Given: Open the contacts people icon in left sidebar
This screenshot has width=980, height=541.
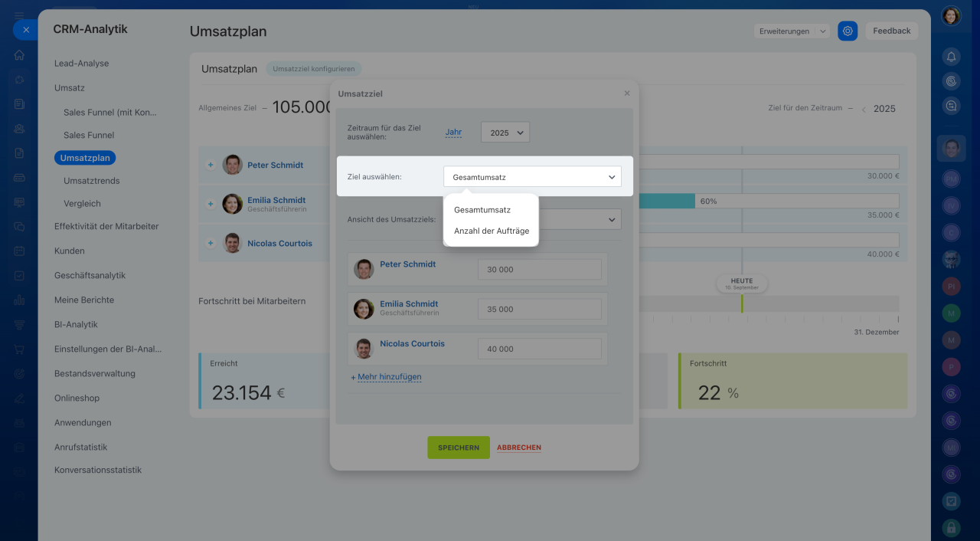Looking at the screenshot, I should [19, 129].
